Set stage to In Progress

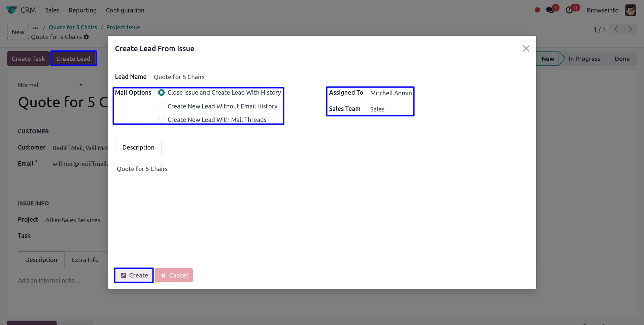584,59
